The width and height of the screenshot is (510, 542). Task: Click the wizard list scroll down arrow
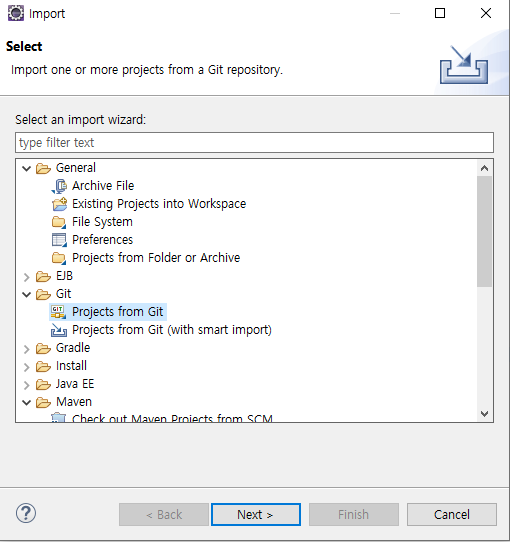pos(484,413)
